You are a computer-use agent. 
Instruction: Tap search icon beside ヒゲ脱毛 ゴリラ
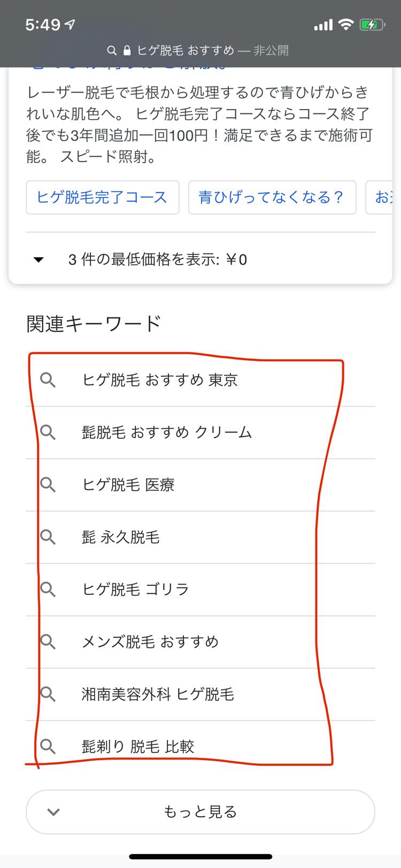pyautogui.click(x=48, y=590)
